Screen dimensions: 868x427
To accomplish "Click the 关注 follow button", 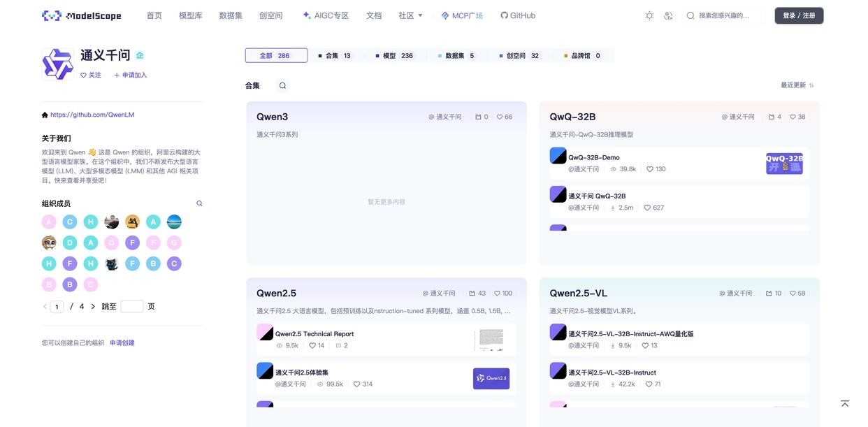I will pyautogui.click(x=91, y=75).
